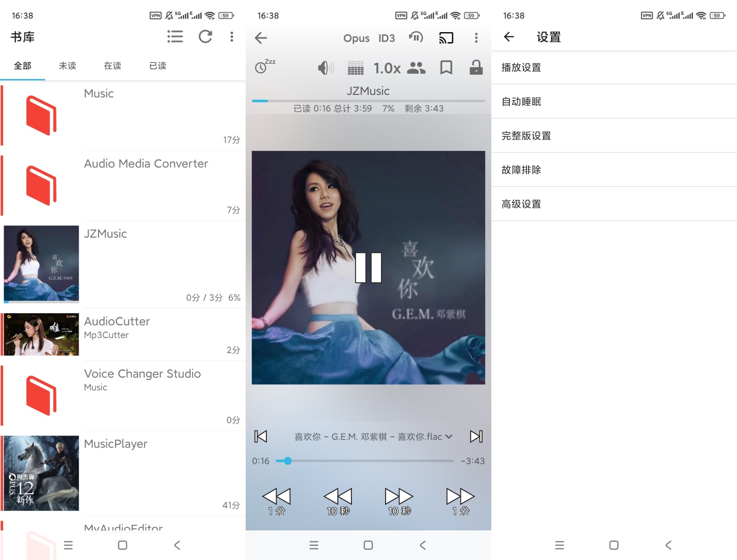Open the AudioCutter book entry

pos(123,334)
